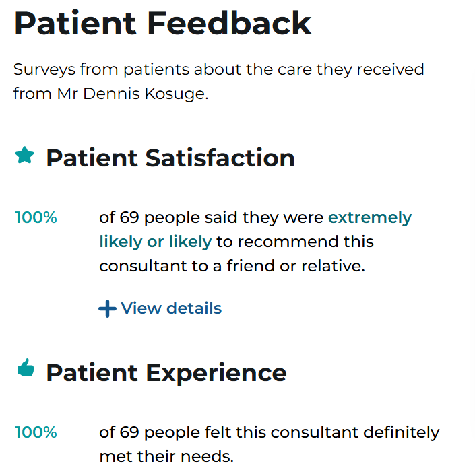Click the name 'Mr Dennis Kosuge'
Image resolution: width=475 pixels, height=476 pixels.
pos(133,94)
